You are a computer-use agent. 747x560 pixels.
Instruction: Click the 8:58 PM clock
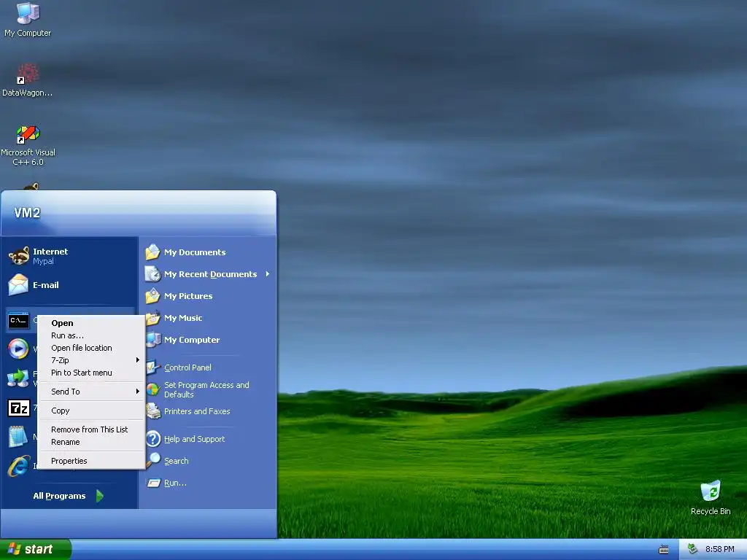pyautogui.click(x=719, y=550)
